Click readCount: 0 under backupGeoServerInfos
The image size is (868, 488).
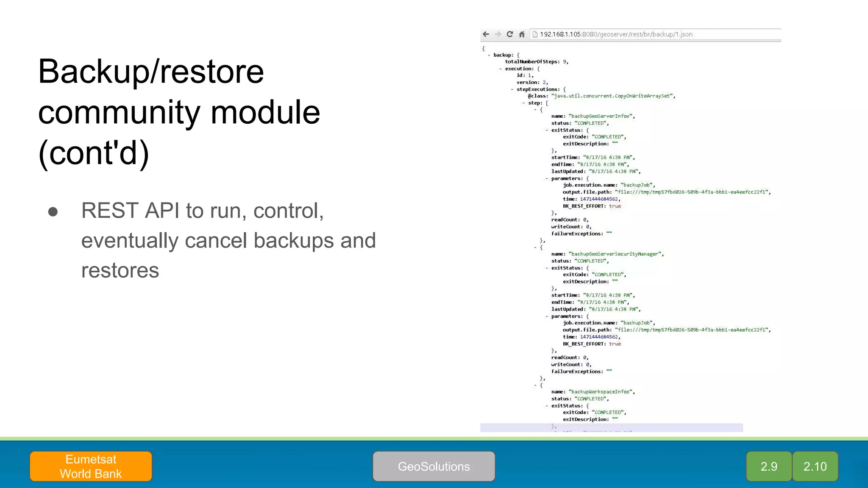570,220
